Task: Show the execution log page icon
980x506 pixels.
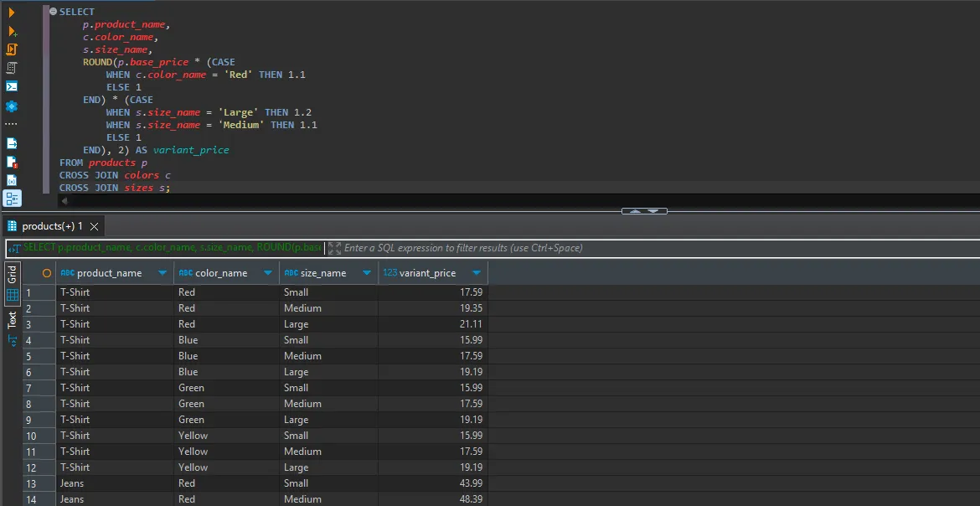Action: point(11,162)
